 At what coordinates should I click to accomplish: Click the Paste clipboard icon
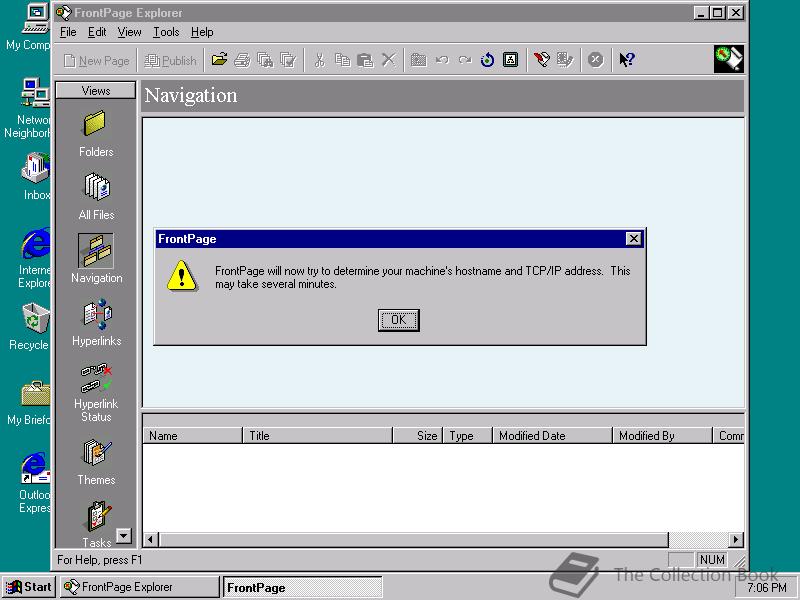coord(365,60)
